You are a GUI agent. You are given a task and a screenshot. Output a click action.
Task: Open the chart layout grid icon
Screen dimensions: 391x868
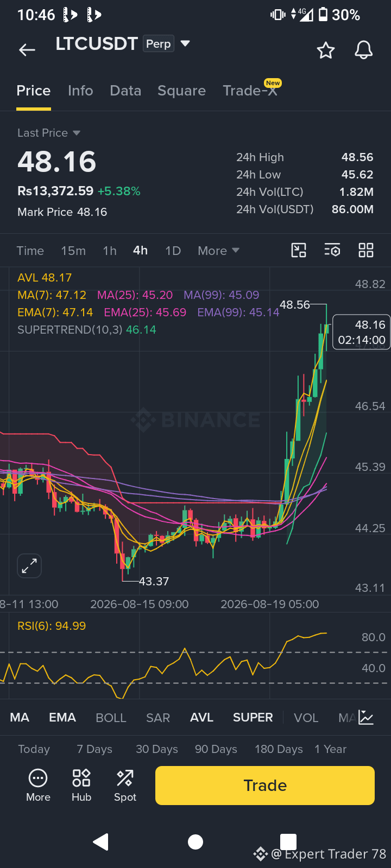pos(366,250)
